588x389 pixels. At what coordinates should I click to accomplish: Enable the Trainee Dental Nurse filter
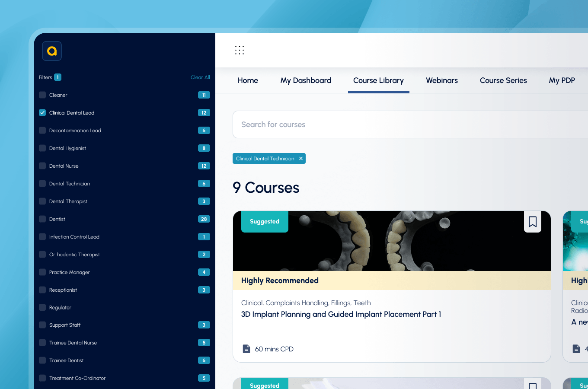click(x=42, y=343)
